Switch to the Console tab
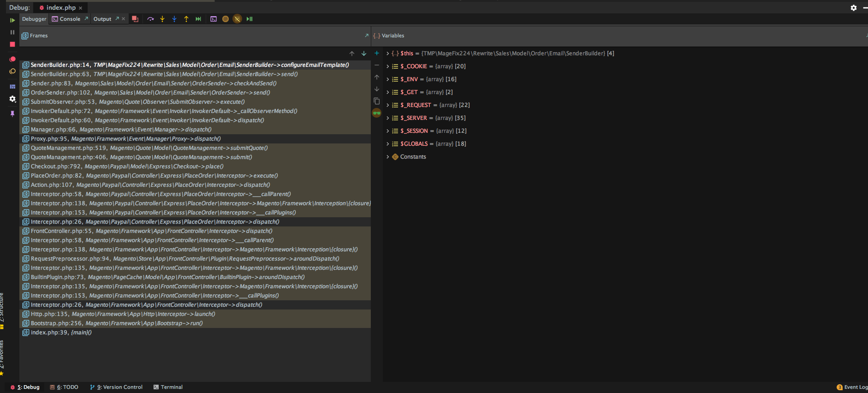Image resolution: width=868 pixels, height=393 pixels. point(70,19)
